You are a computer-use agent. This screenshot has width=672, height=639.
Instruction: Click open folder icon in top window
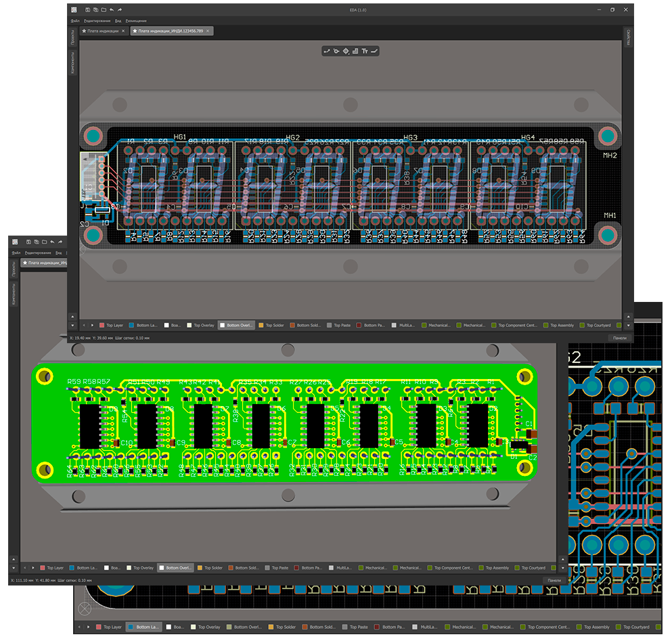[103, 10]
